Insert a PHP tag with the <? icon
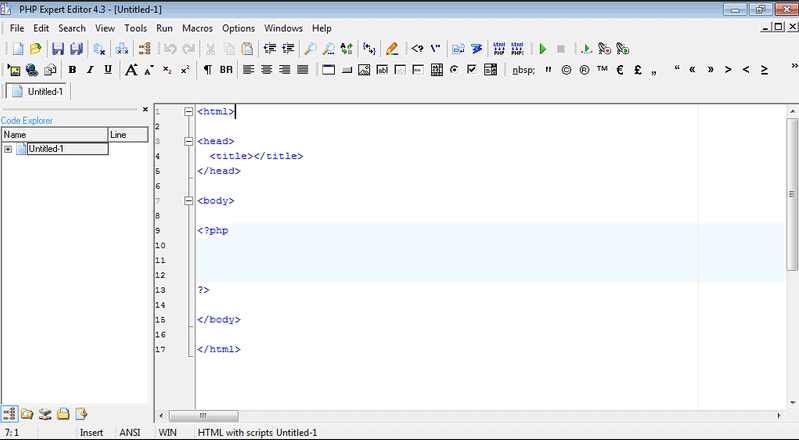Image resolution: width=799 pixels, height=440 pixels. pos(417,49)
